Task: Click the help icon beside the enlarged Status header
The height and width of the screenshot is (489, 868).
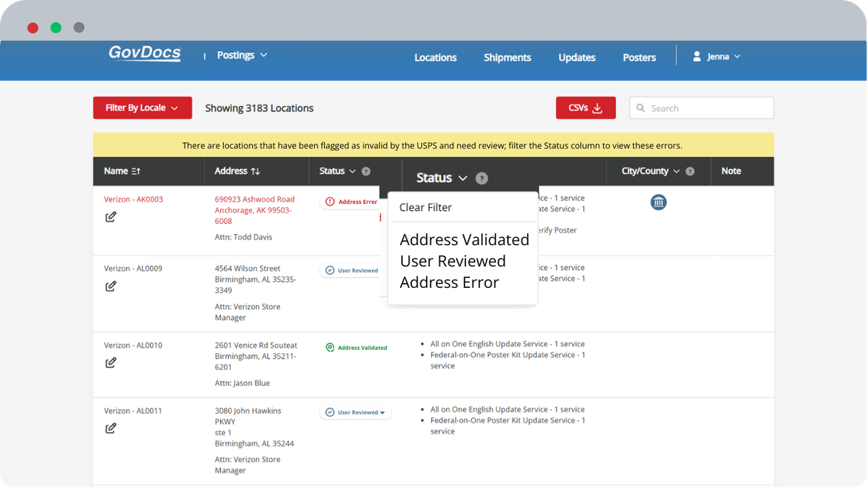Action: click(x=482, y=178)
